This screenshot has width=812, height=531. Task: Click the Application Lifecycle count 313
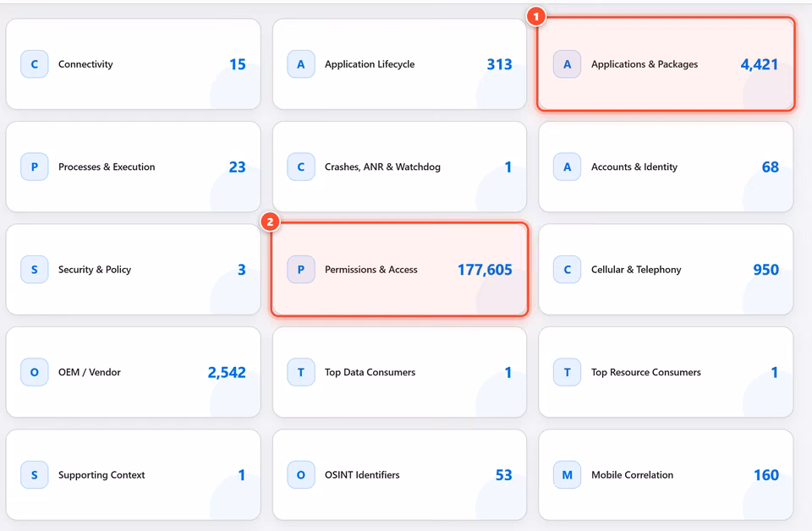click(499, 64)
